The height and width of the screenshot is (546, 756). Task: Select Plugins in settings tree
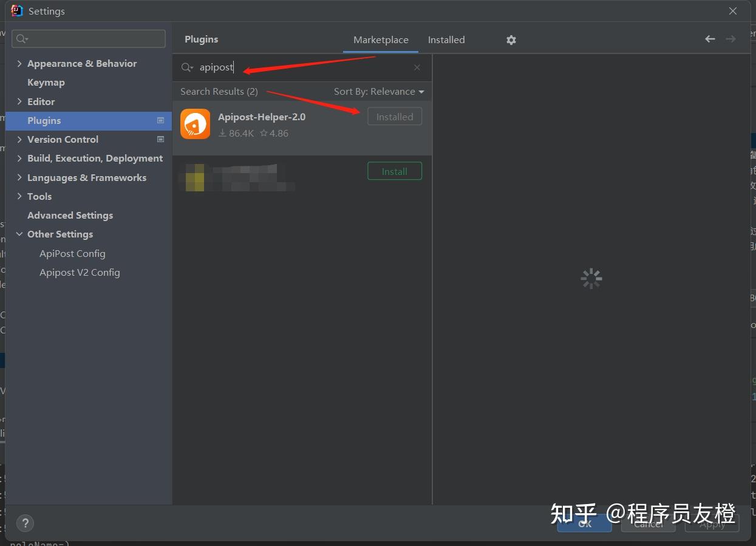point(89,120)
